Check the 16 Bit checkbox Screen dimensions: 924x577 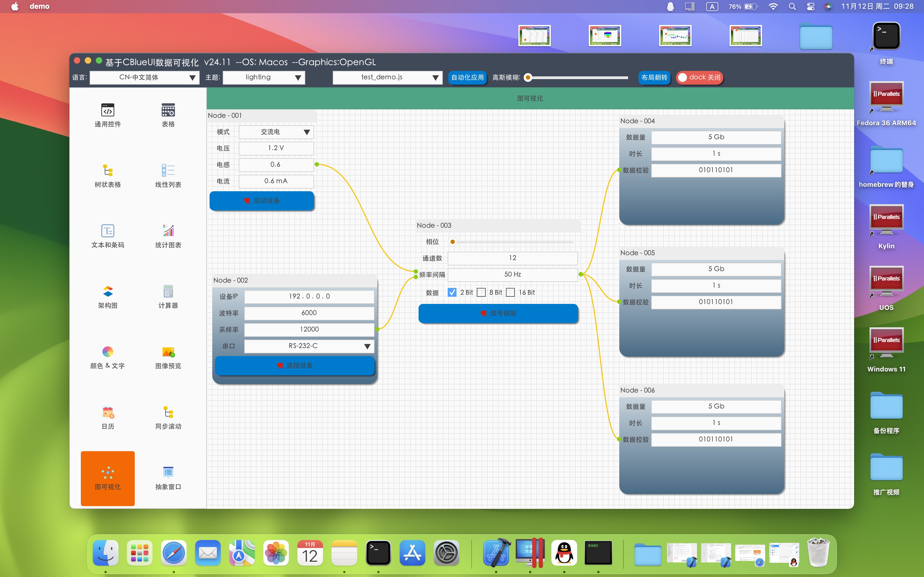(510, 292)
